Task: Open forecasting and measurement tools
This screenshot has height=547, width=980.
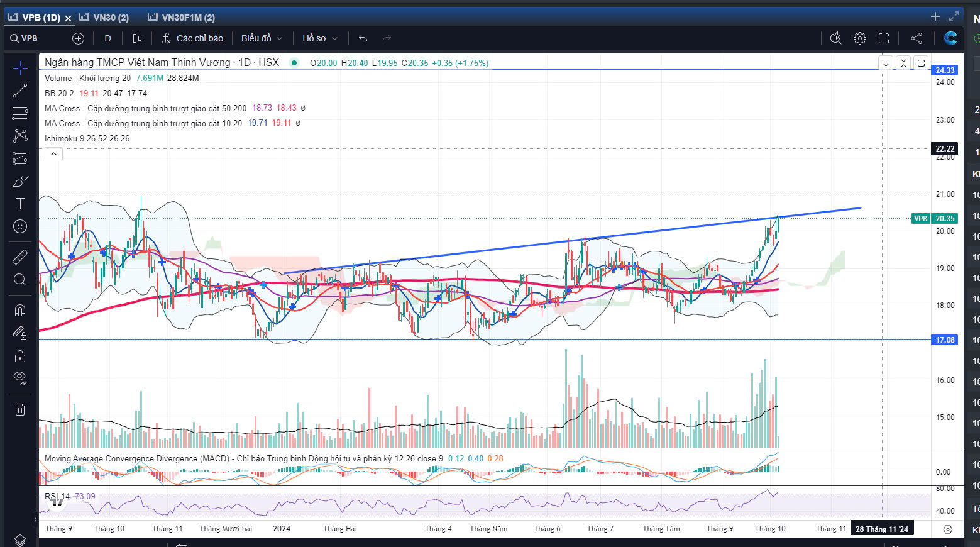Action: pos(20,158)
